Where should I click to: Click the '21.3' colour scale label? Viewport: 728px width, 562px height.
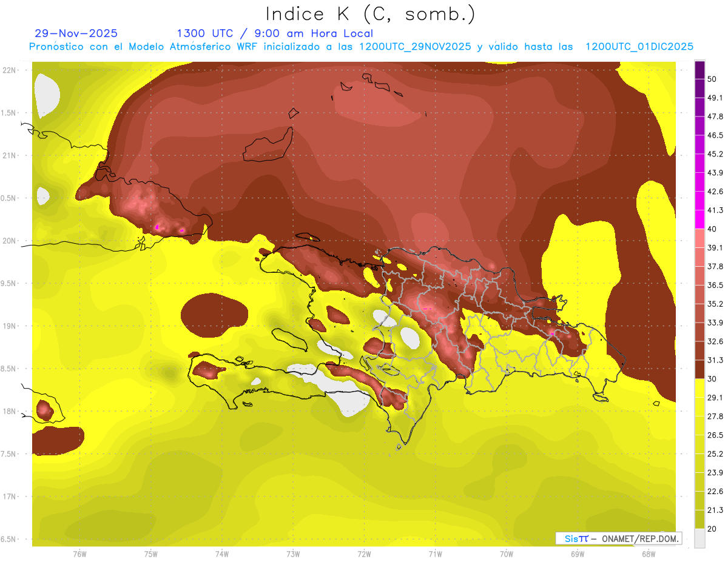pyautogui.click(x=715, y=509)
